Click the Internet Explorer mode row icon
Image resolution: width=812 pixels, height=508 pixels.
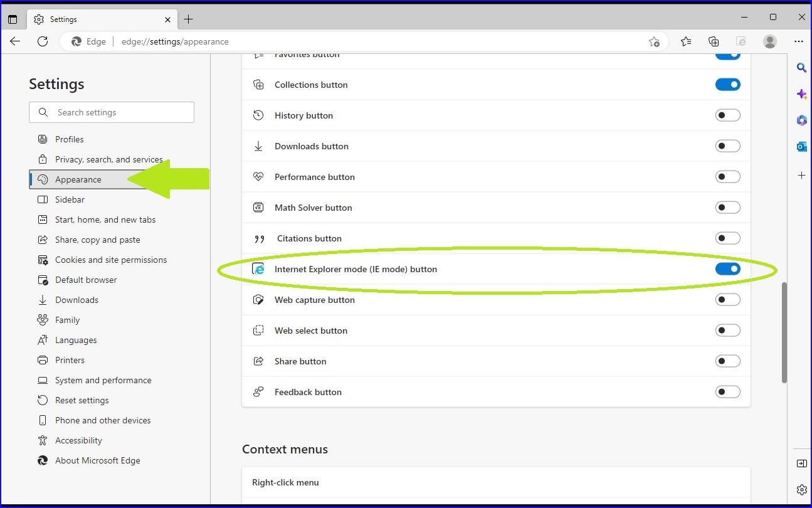258,269
